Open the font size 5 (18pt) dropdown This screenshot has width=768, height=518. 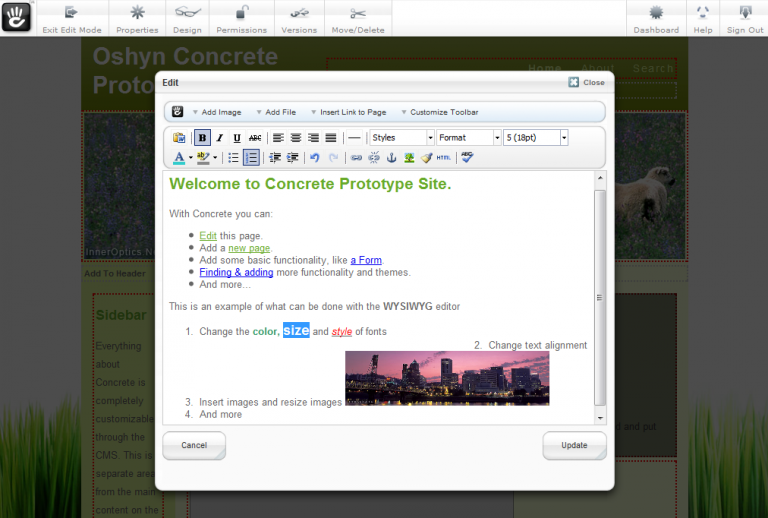[x=536, y=138]
